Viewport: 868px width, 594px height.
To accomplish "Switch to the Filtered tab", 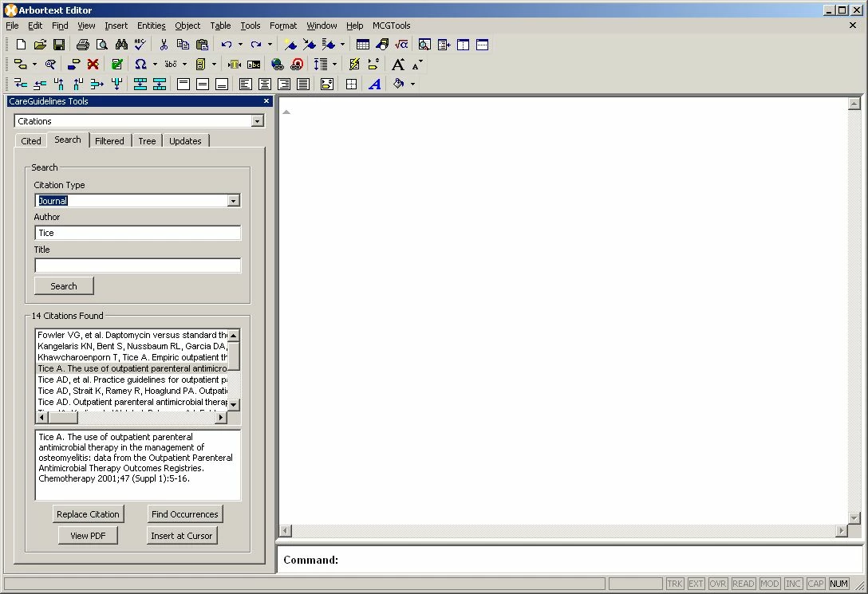I will [109, 141].
